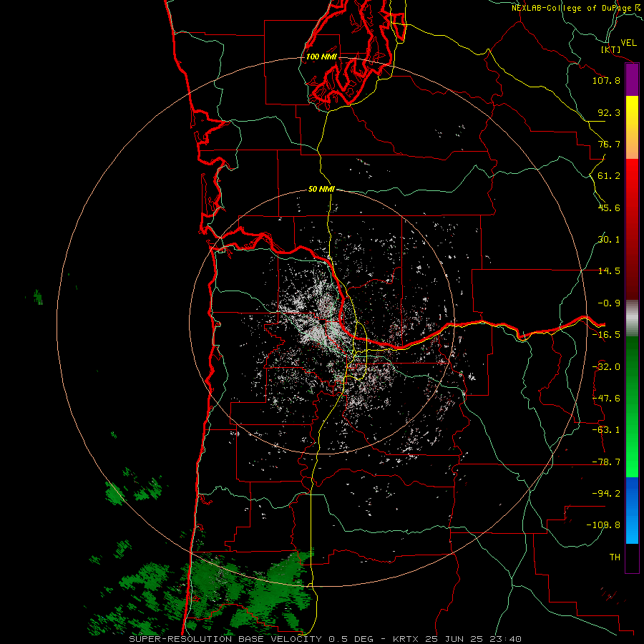Screen dimensions: 644x644
Task: Click the 107.8 velocity scale value
Action: point(606,80)
